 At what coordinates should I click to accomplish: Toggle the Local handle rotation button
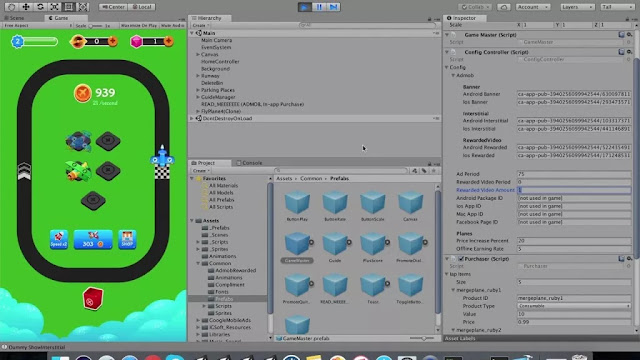[x=142, y=7]
